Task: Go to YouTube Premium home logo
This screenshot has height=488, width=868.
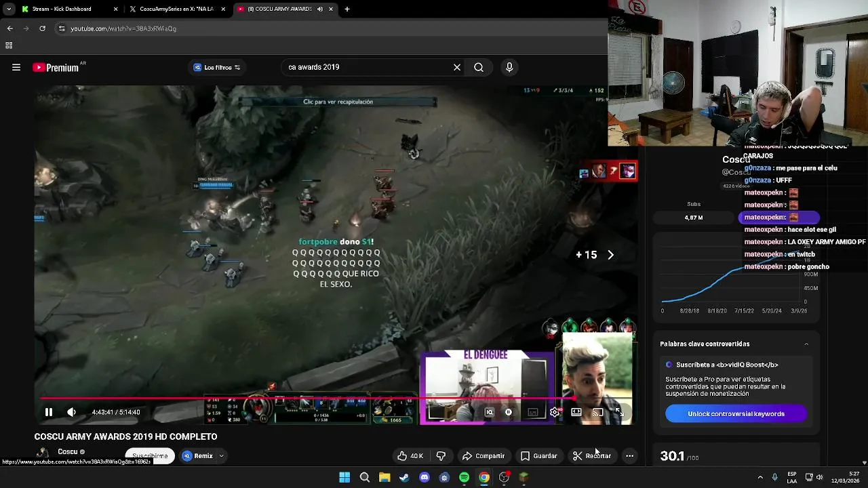Action: (56, 67)
